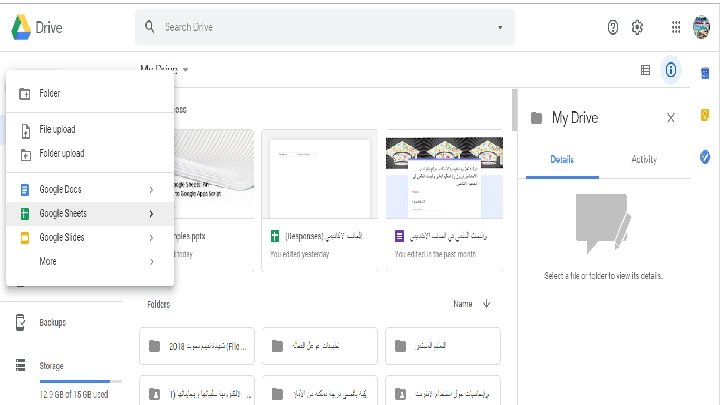This screenshot has height=405, width=720.
Task: Switch to the Details tab
Action: [x=562, y=159]
